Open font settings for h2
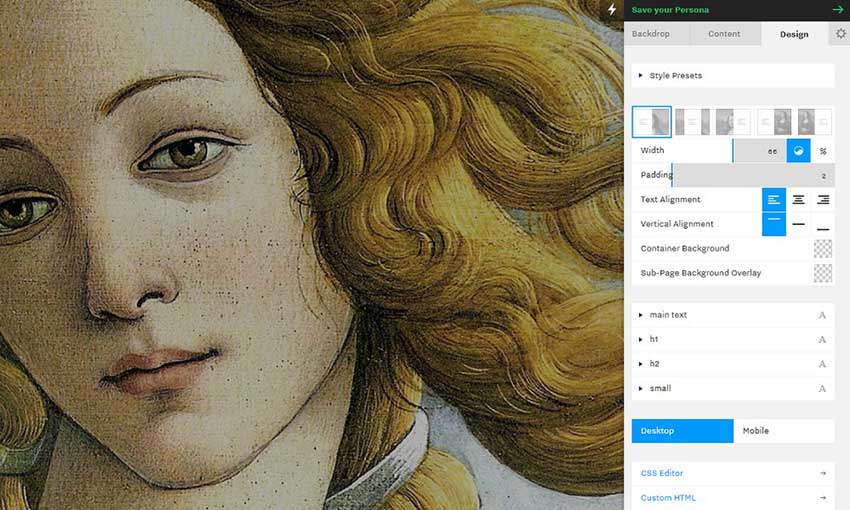The width and height of the screenshot is (850, 510). 822,364
